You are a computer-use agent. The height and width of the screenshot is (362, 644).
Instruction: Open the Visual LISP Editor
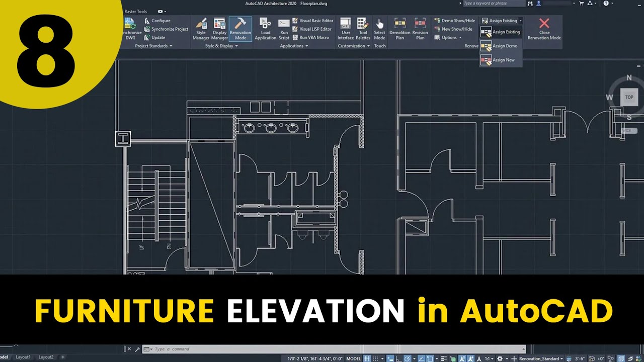pos(312,29)
